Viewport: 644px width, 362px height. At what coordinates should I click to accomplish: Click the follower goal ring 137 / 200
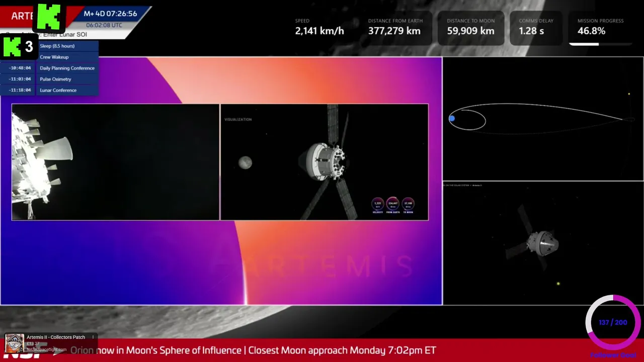tap(613, 322)
